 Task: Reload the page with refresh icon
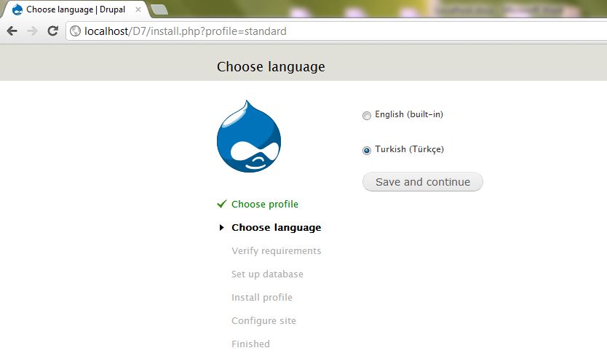(x=52, y=31)
